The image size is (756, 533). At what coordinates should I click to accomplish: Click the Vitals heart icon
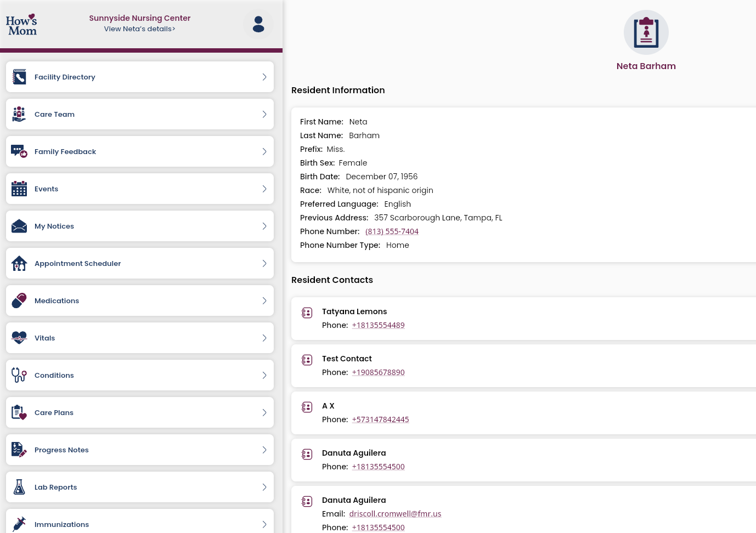pos(19,338)
